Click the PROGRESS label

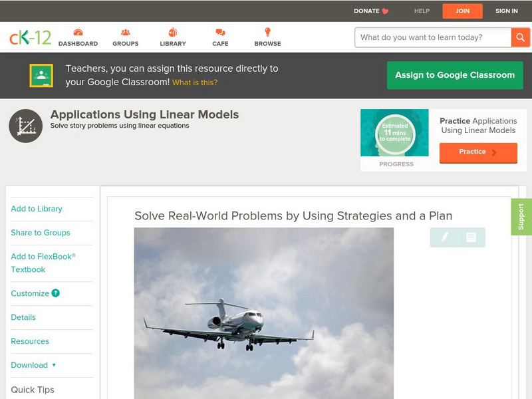(x=396, y=164)
